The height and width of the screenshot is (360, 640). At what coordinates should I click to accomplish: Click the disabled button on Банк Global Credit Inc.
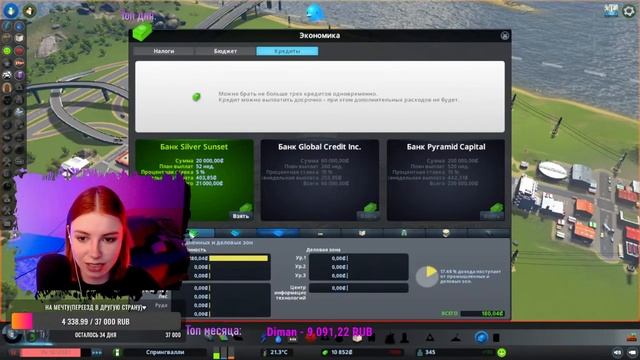pyautogui.click(x=367, y=216)
